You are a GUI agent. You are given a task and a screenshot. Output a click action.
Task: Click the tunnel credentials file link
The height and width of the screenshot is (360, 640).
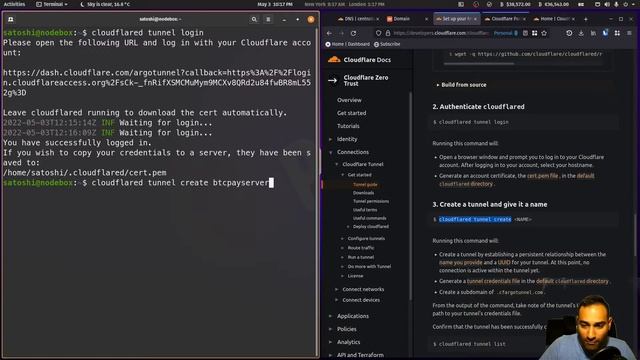(493, 281)
